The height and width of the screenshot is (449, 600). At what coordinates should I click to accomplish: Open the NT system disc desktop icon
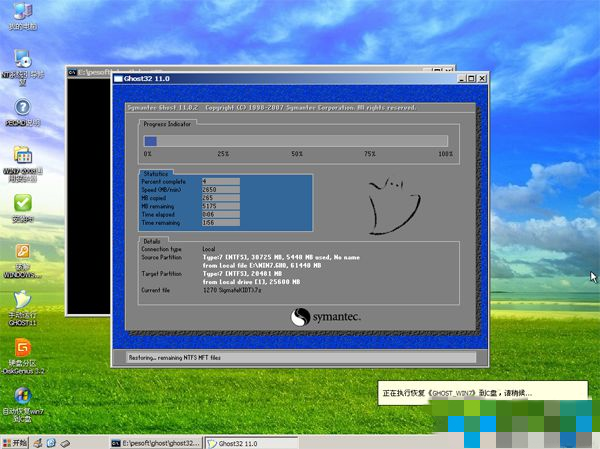click(22, 60)
